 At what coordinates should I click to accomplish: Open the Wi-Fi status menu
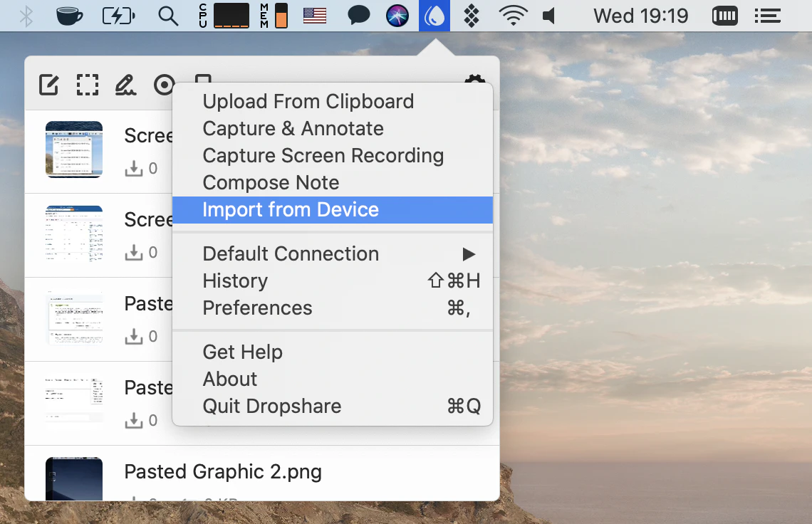coord(513,16)
